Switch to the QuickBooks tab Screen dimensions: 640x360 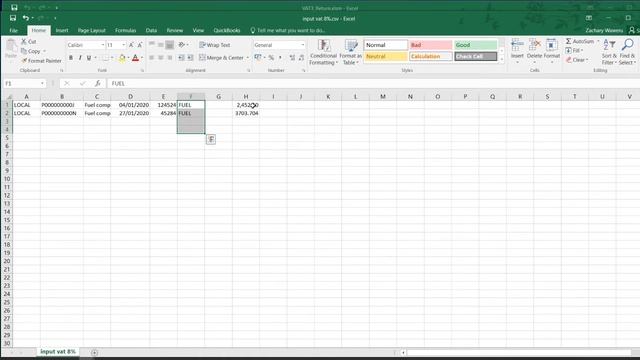(227, 31)
